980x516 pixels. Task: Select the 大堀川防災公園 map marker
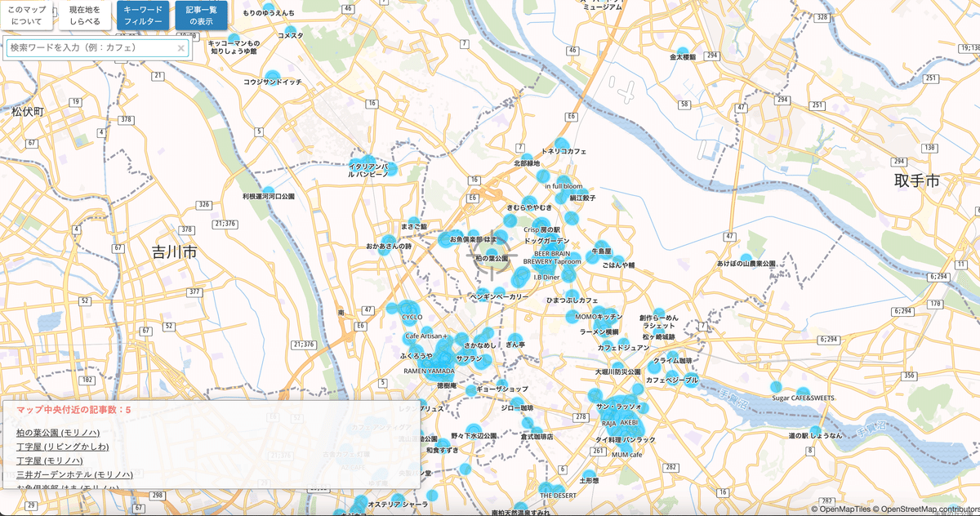[618, 367]
